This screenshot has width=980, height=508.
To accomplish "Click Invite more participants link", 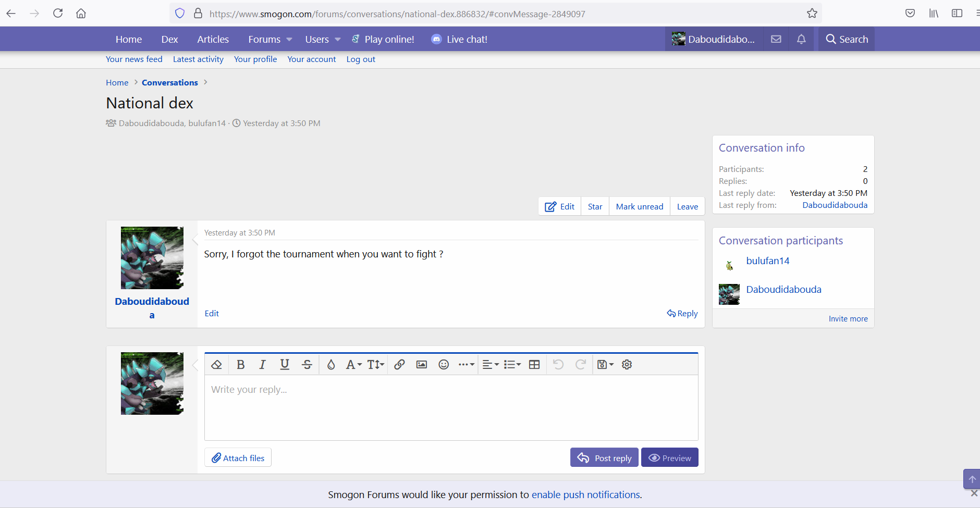I will (848, 319).
